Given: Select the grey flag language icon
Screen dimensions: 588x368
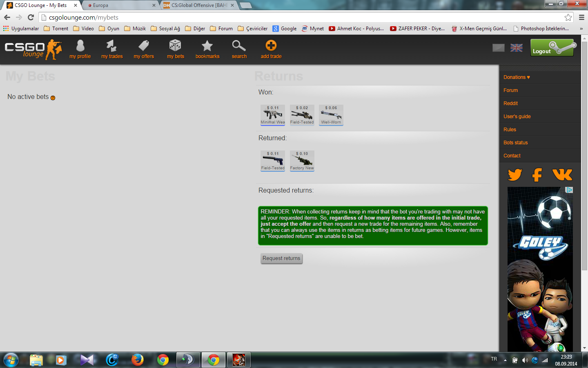Looking at the screenshot, I should click(498, 48).
